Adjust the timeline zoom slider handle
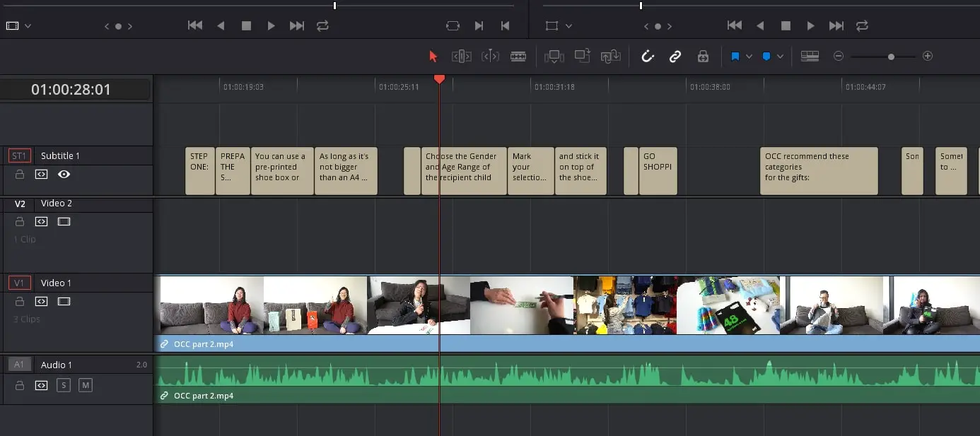The image size is (980, 436). click(891, 57)
